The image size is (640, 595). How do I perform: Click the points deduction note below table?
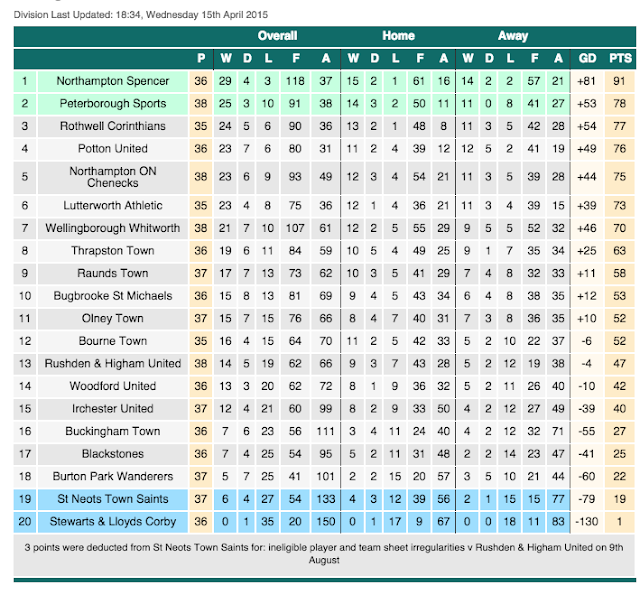324,553
